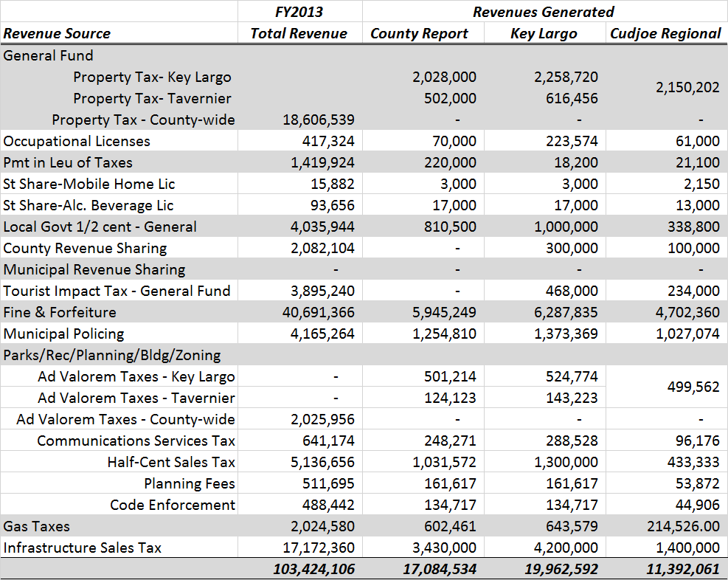
Task: Click the Infrastructure Sales Tax row label
Action: coord(83,548)
